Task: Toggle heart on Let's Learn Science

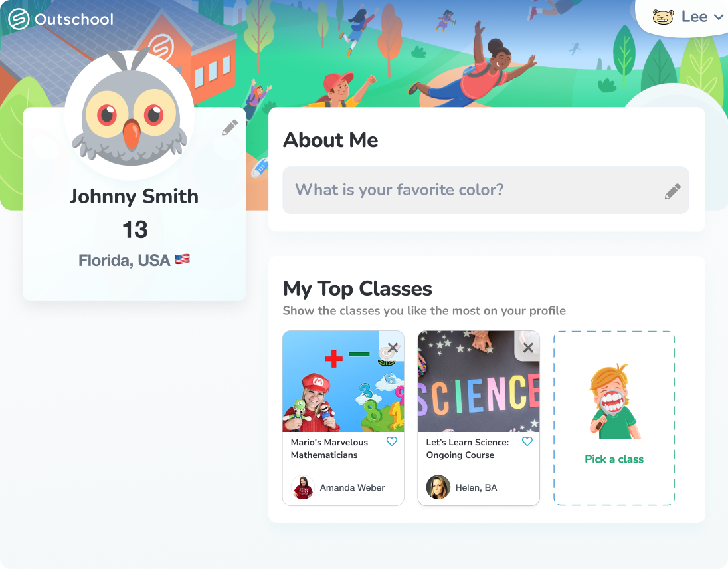Action: 527,441
